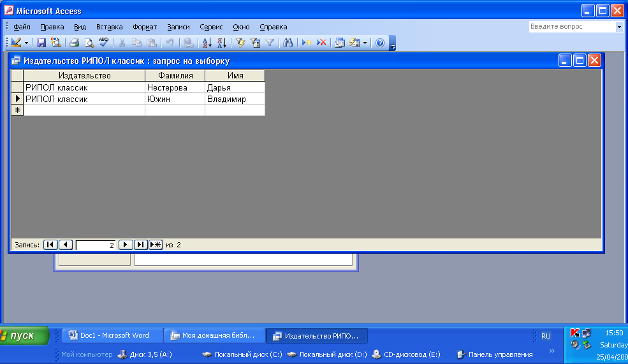This screenshot has width=628, height=364.
Task: Show the Database Window icon
Action: pyautogui.click(x=340, y=43)
